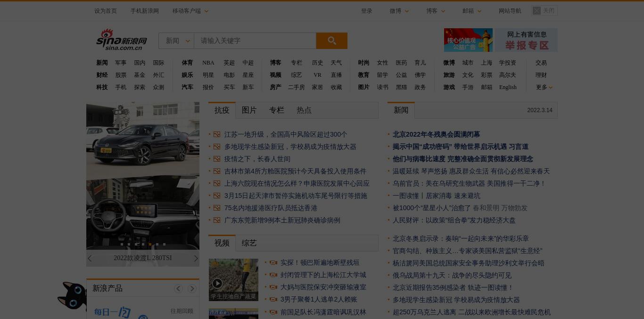Open headline 上海六院现在情况怎么样？
The height and width of the screenshot is (319, 644).
pyautogui.click(x=297, y=183)
